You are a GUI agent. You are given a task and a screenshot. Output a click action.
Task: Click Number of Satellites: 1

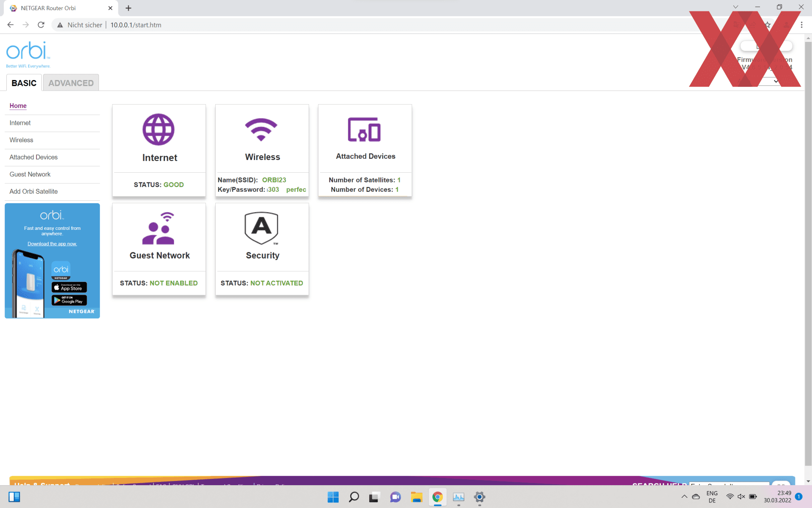(x=365, y=180)
